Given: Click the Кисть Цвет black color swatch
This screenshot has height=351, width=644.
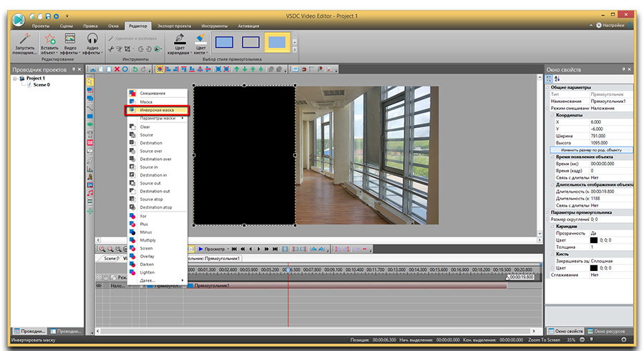Looking at the screenshot, I should tap(594, 267).
